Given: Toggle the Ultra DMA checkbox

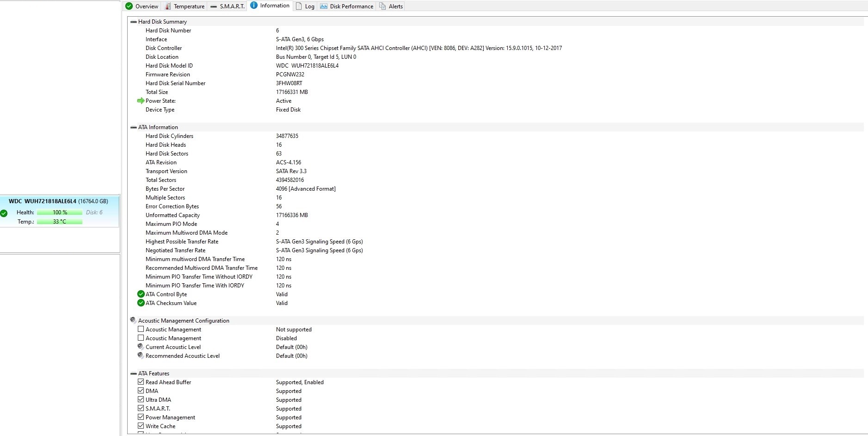Looking at the screenshot, I should pyautogui.click(x=141, y=399).
